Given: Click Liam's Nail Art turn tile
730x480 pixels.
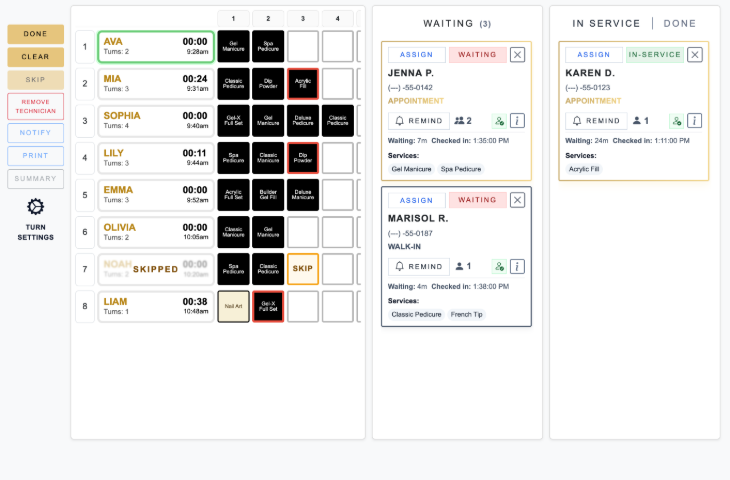Looking at the screenshot, I should (233, 306).
